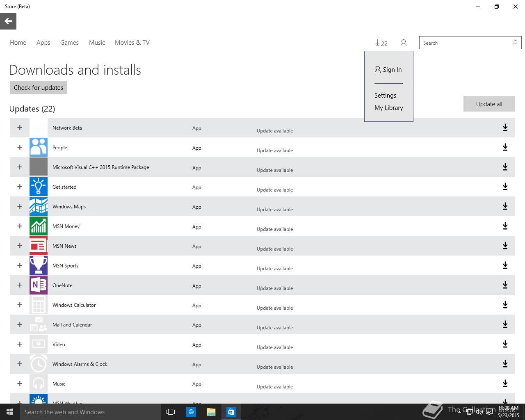Open the Movies & TV tab
525x420 pixels.
point(132,43)
